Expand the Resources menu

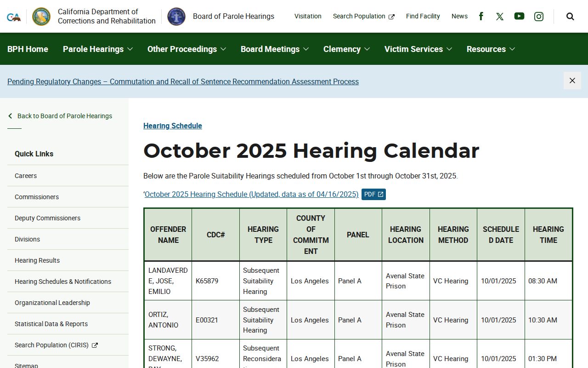(491, 49)
